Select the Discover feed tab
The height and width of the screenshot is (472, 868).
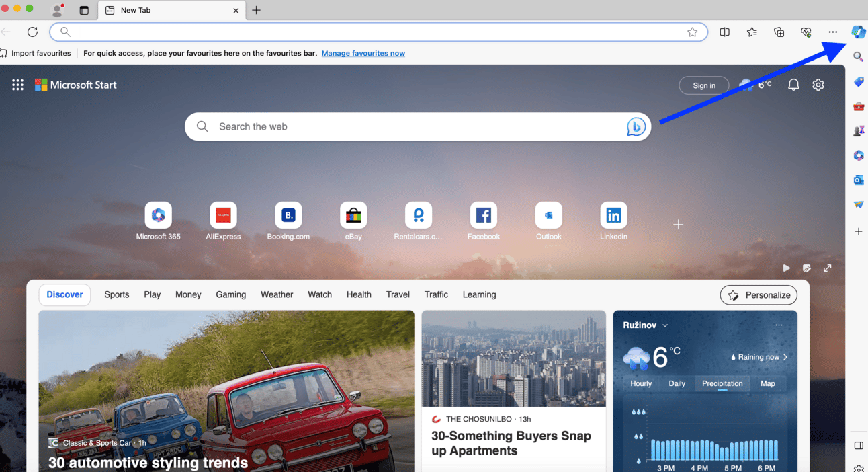click(x=64, y=294)
